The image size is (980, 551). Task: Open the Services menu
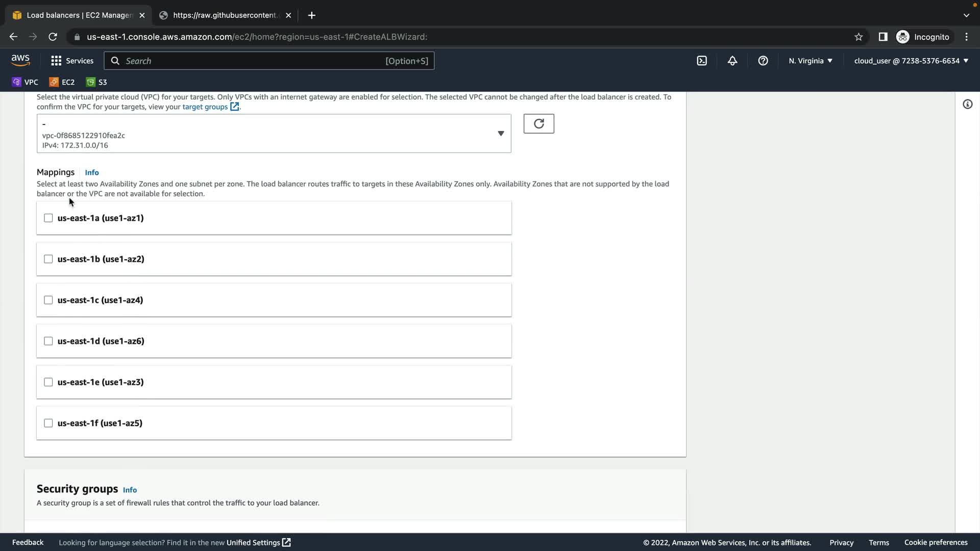pos(72,61)
